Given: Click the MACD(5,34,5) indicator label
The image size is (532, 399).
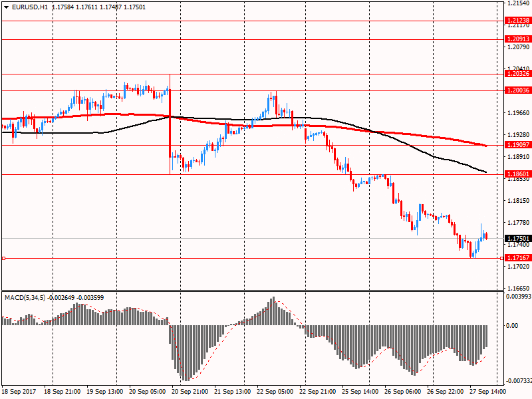Looking at the screenshot, I should 25,297.
